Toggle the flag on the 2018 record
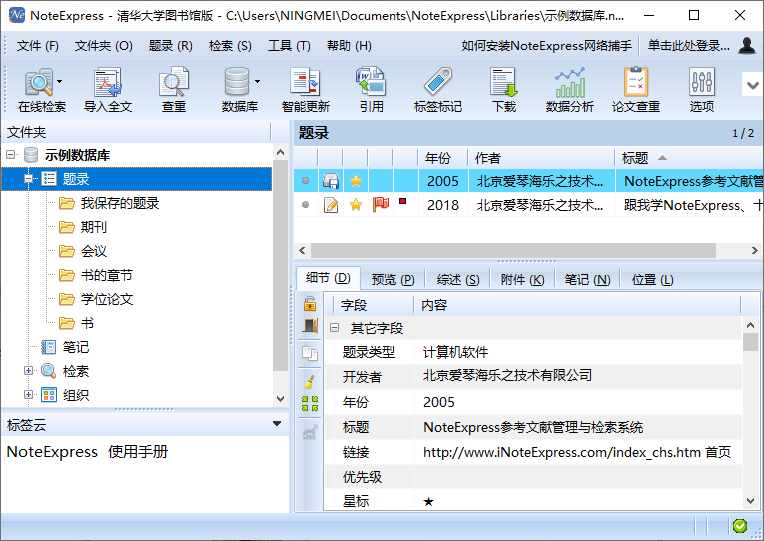Viewport: 764px width, 541px height. tap(380, 205)
